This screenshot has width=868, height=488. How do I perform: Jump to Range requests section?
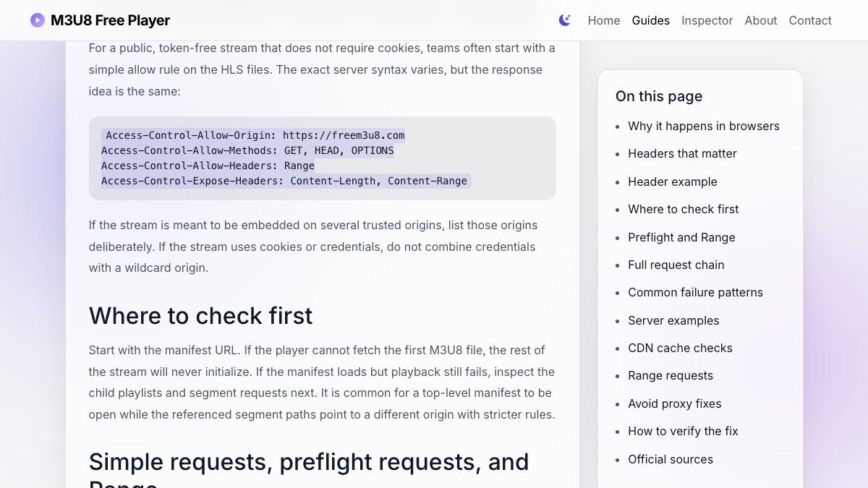click(x=671, y=375)
